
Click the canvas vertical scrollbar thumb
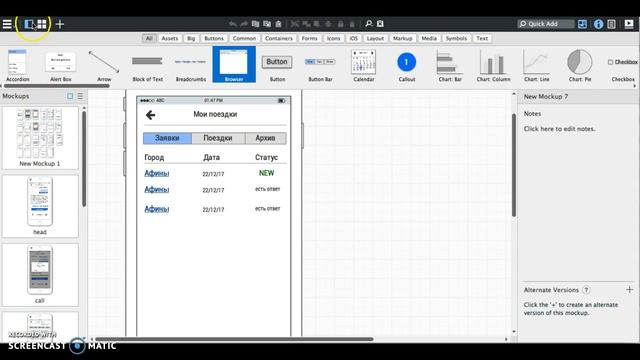point(513,165)
